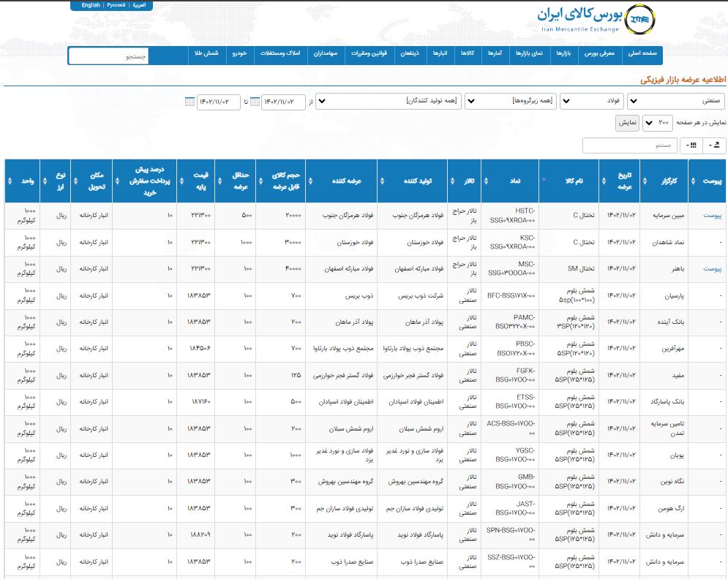This screenshot has height=579, width=728.
Task: Switch site language to العربية
Action: pyautogui.click(x=139, y=5)
